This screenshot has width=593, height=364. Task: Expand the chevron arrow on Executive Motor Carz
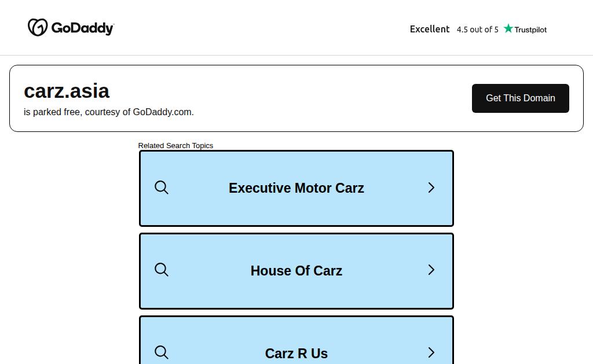[x=431, y=187]
